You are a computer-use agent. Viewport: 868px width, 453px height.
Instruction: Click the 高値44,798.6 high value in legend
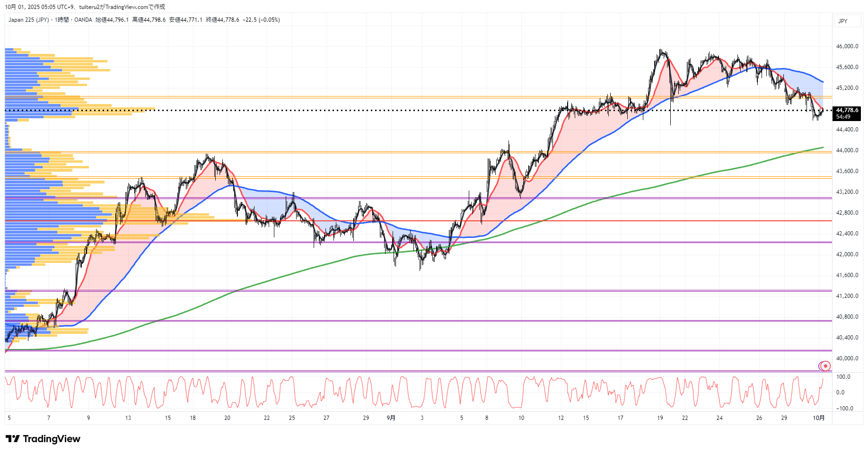pos(149,20)
